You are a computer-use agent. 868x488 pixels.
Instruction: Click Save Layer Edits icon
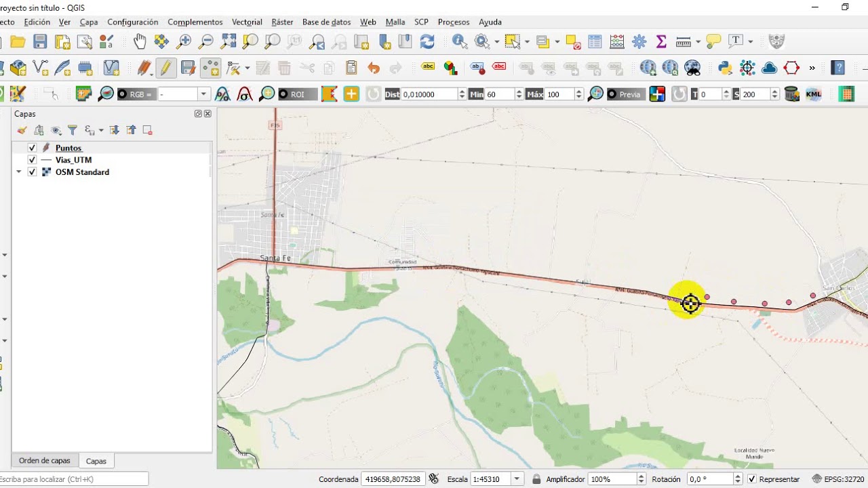(x=188, y=68)
